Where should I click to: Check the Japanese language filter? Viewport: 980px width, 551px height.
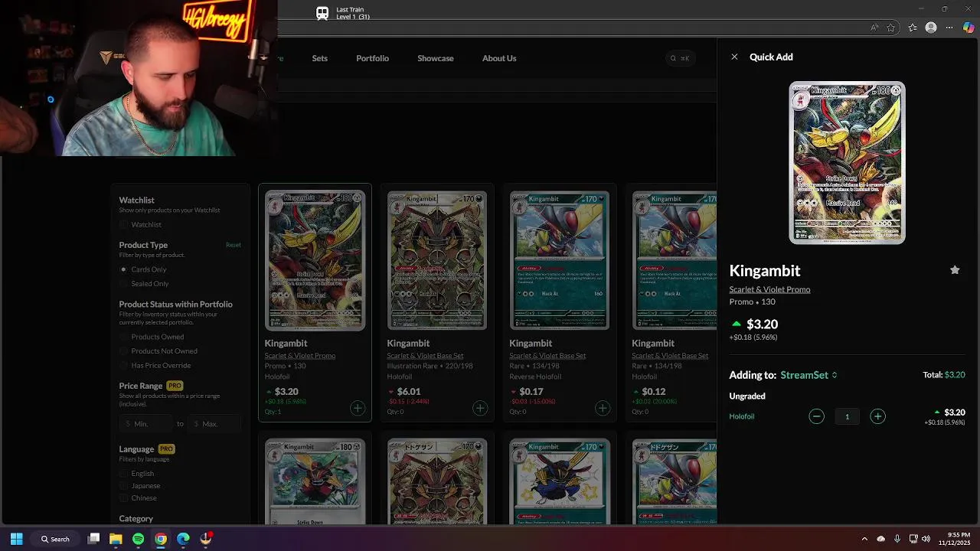click(x=124, y=486)
